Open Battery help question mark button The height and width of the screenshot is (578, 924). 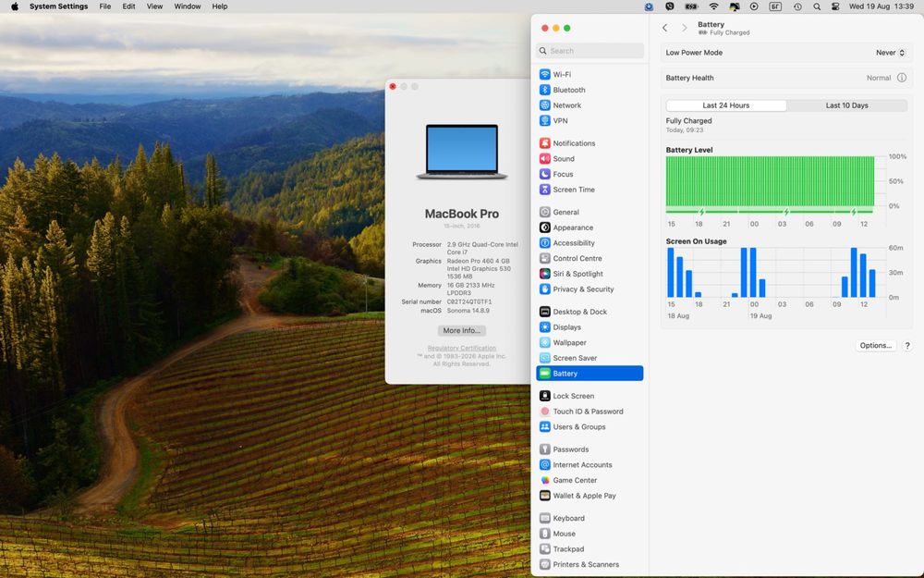(x=907, y=346)
